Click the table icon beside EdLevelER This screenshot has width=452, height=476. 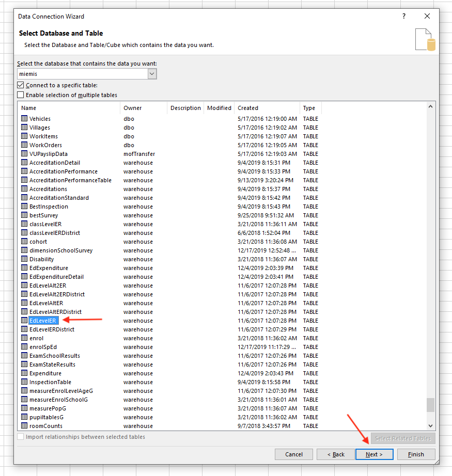tap(24, 321)
